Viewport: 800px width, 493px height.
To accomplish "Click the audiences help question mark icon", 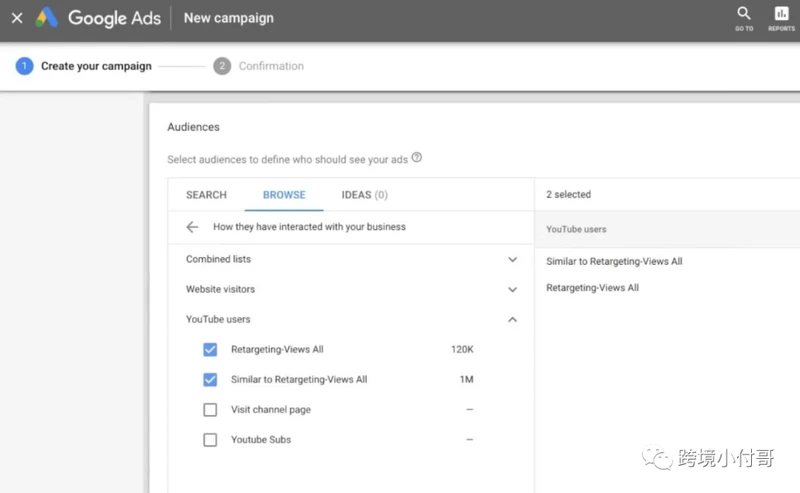I will [x=417, y=158].
